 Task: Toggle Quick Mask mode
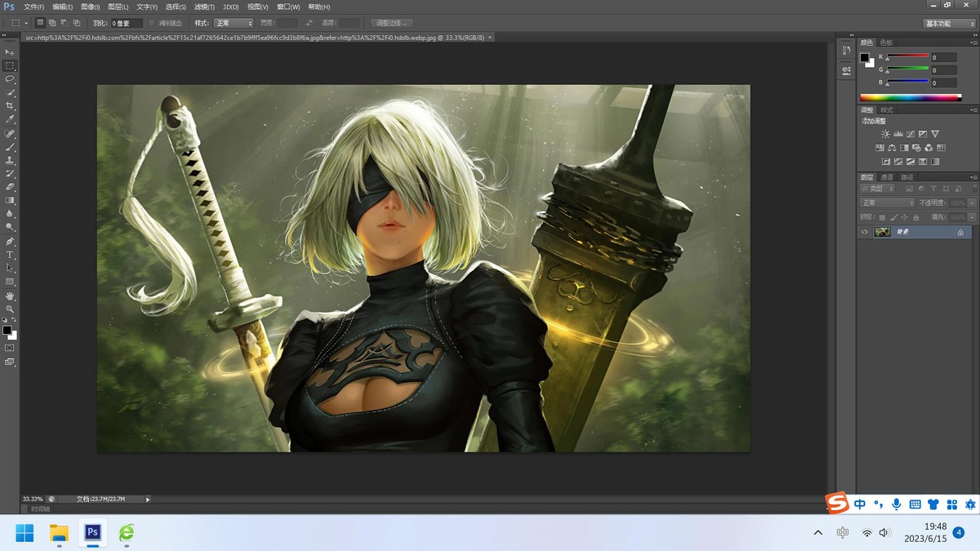click(x=10, y=348)
